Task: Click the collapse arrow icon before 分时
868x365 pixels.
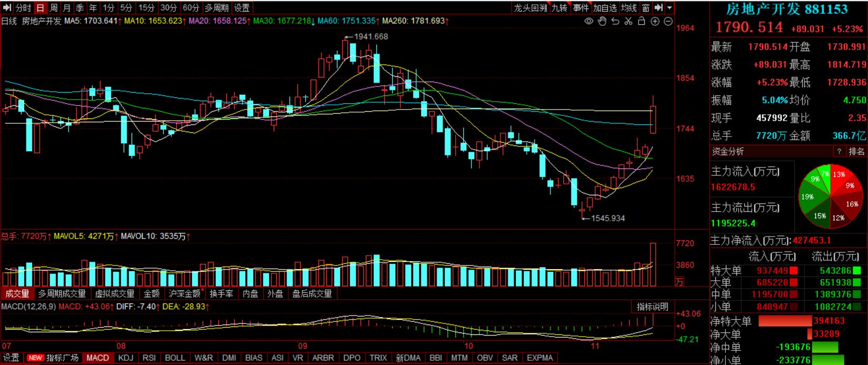Action: tap(7, 8)
